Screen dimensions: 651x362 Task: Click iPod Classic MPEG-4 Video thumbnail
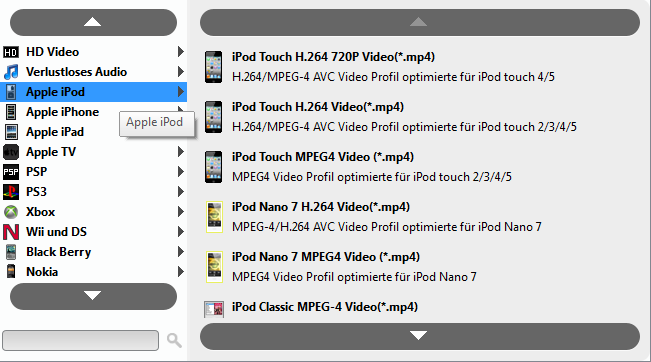coord(214,309)
